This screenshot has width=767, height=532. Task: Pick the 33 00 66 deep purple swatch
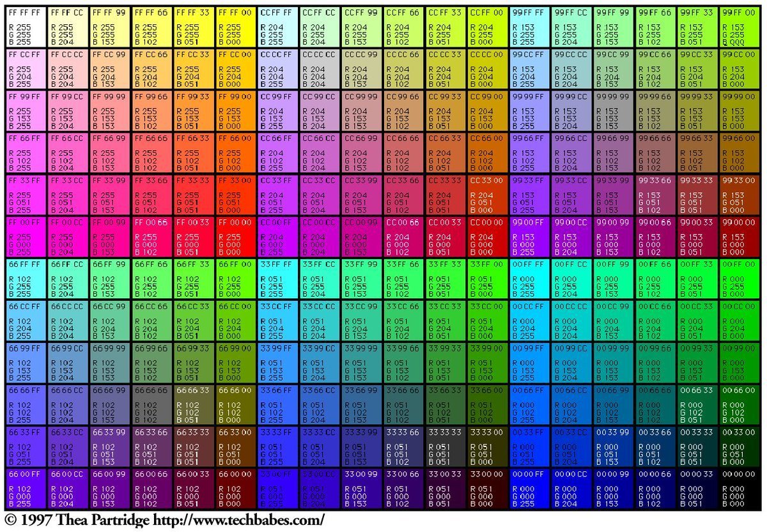[403, 488]
